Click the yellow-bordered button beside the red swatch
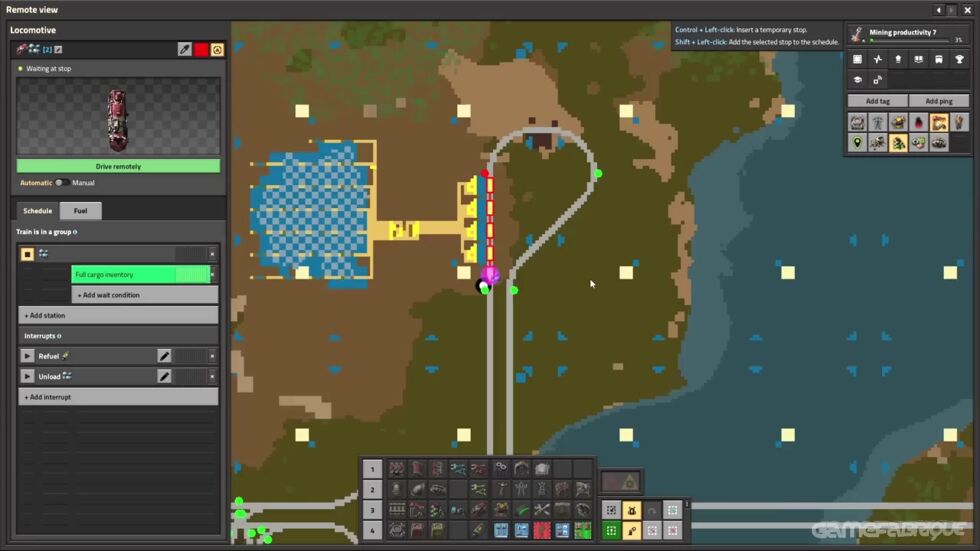980x551 pixels. click(x=217, y=49)
